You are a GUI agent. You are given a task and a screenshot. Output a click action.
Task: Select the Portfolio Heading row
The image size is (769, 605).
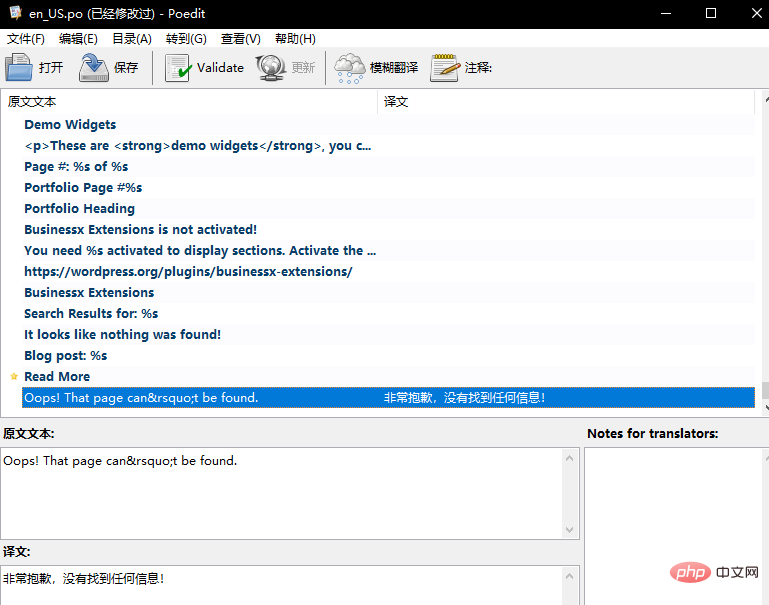tap(388, 209)
